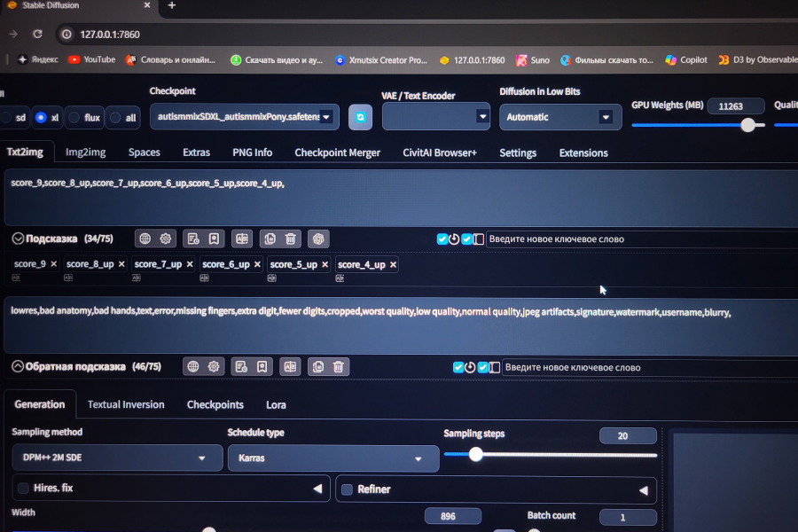Copy prompt icon in Подсказка toolbar
Image resolution: width=798 pixels, height=532 pixels.
coord(270,239)
